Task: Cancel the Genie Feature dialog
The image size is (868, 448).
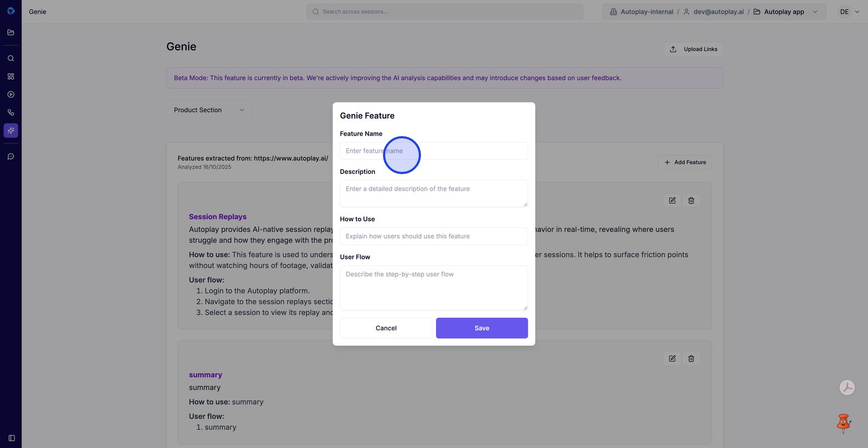Action: (x=386, y=328)
